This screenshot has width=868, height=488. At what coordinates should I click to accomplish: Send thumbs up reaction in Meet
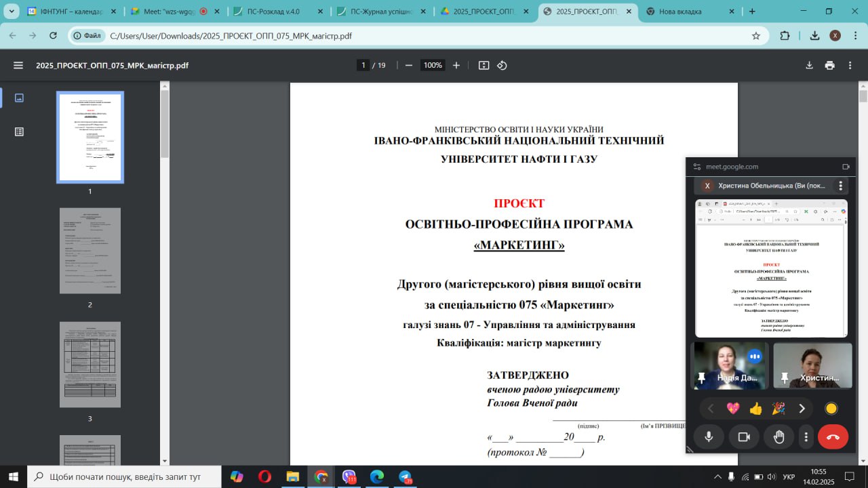pos(755,408)
